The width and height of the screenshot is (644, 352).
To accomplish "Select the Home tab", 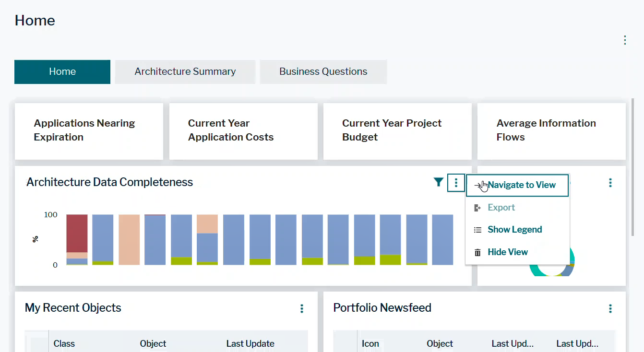I will click(62, 71).
